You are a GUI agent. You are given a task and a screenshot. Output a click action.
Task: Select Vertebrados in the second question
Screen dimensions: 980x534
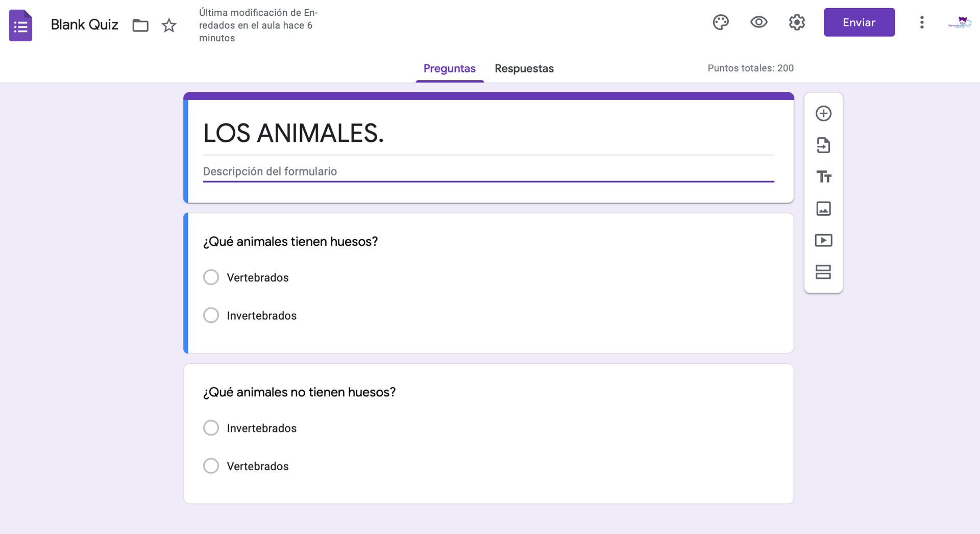[211, 466]
